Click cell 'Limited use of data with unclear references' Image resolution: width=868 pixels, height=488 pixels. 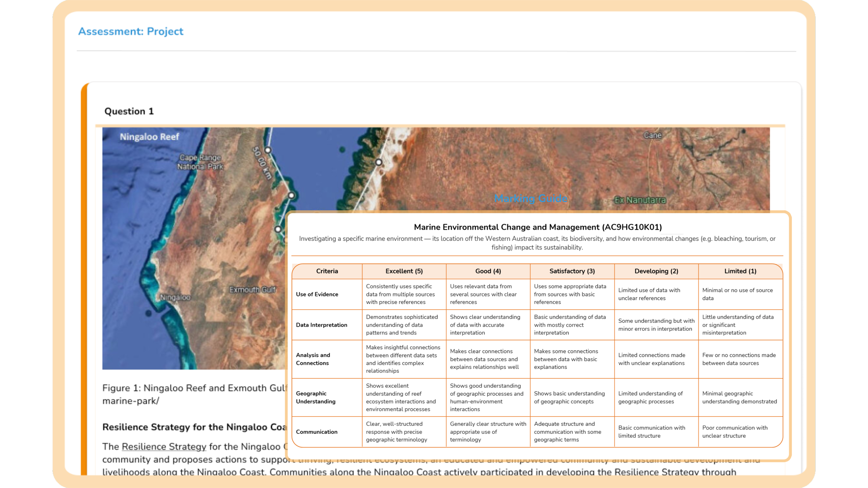click(656, 294)
